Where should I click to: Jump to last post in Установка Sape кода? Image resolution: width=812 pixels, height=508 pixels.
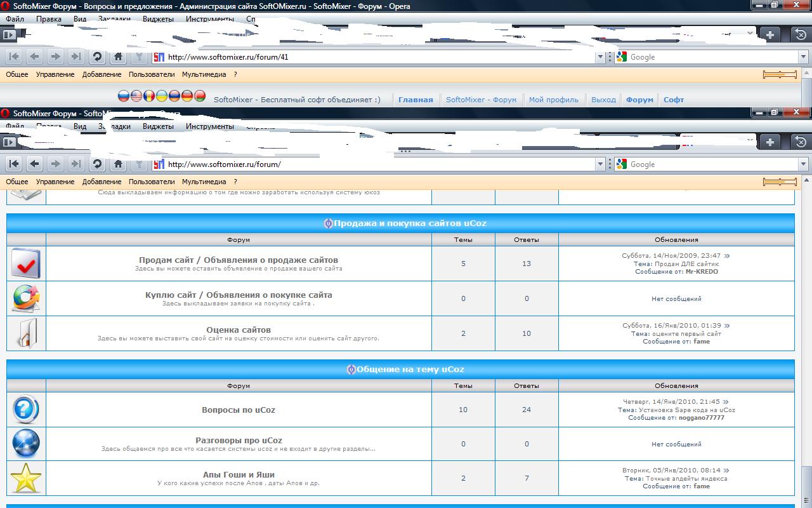pyautogui.click(x=725, y=402)
